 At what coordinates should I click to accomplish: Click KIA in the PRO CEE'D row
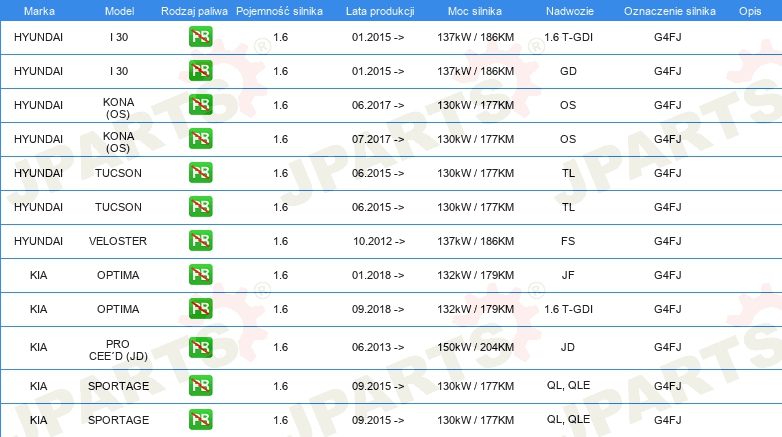point(38,347)
